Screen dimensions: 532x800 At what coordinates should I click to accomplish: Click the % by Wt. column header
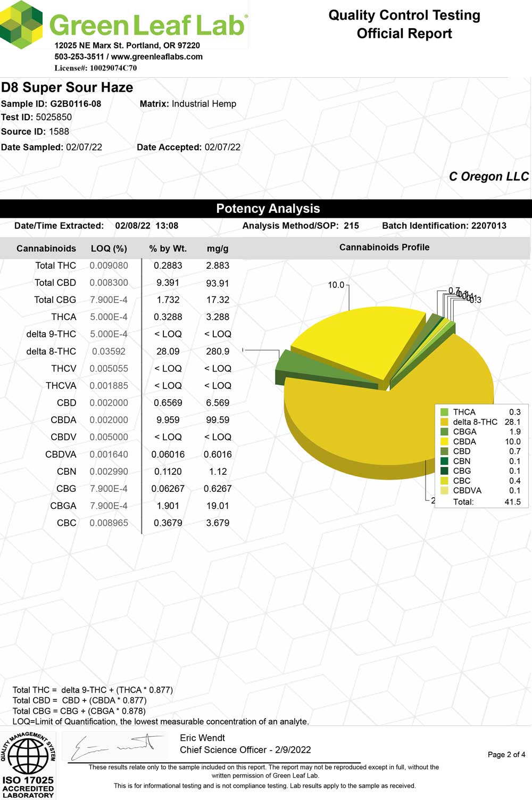coord(168,249)
